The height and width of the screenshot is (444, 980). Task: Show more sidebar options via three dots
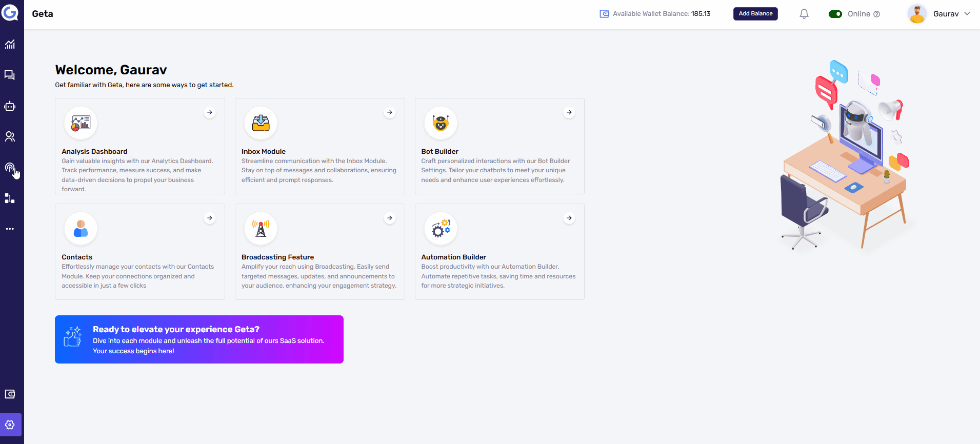(x=10, y=229)
